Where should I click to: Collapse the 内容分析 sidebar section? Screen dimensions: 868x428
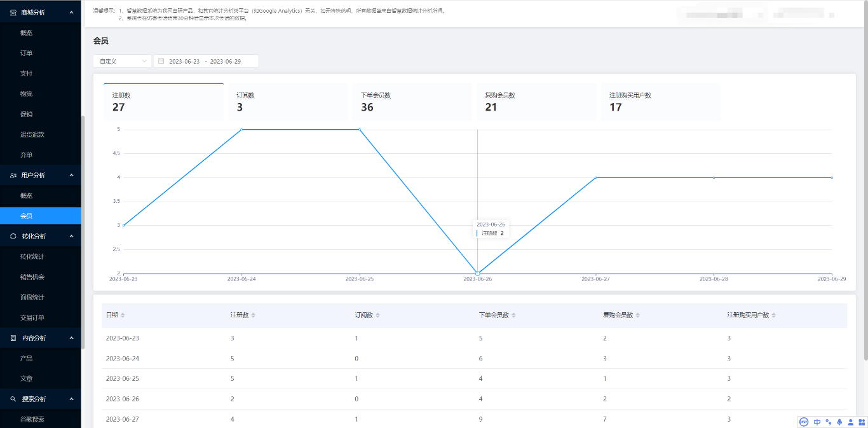pos(71,338)
